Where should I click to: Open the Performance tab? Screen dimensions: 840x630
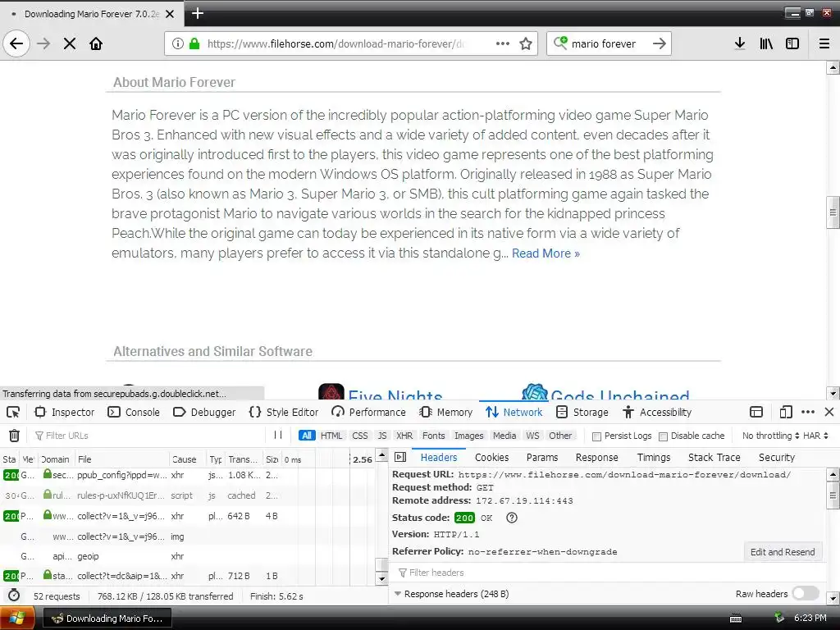tap(368, 412)
